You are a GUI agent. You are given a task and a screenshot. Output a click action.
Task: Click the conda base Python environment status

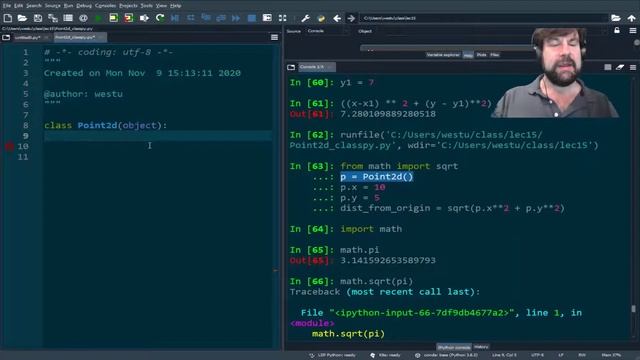446,356
